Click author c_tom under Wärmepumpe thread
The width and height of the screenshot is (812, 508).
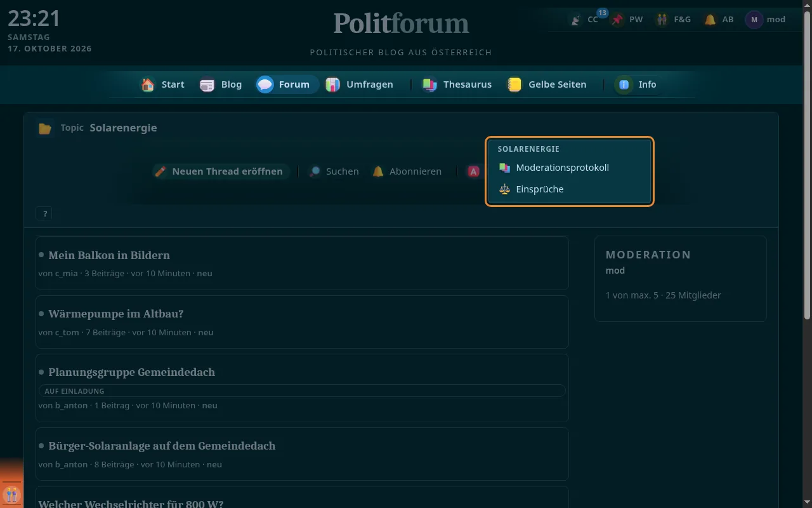68,332
